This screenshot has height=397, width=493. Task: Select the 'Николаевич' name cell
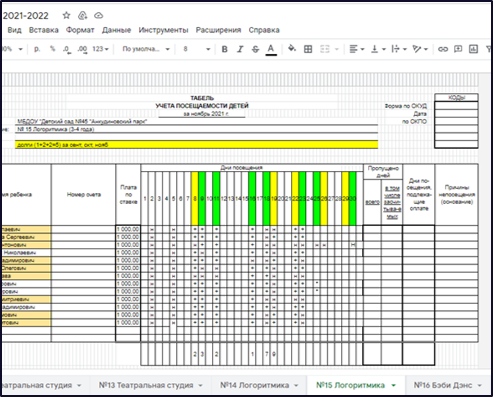26,253
